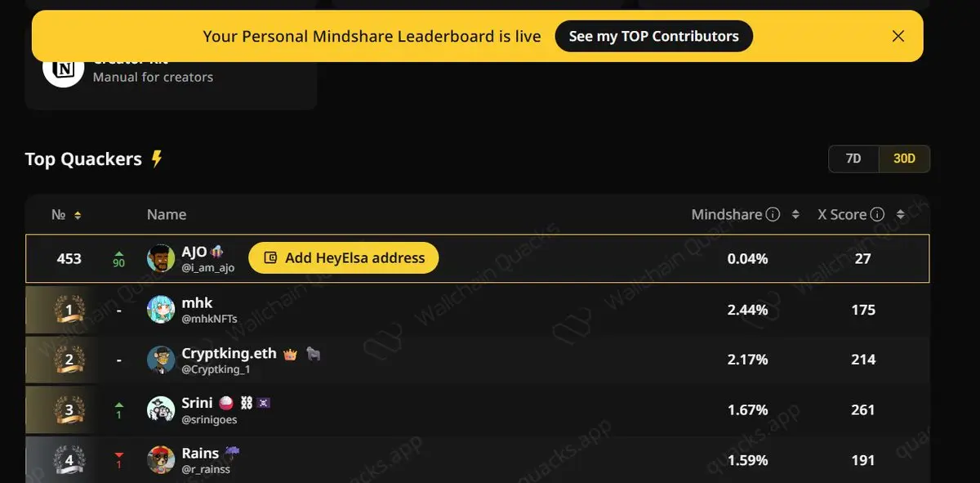
Task: Dismiss the yellow leaderboard banner
Action: (x=898, y=36)
